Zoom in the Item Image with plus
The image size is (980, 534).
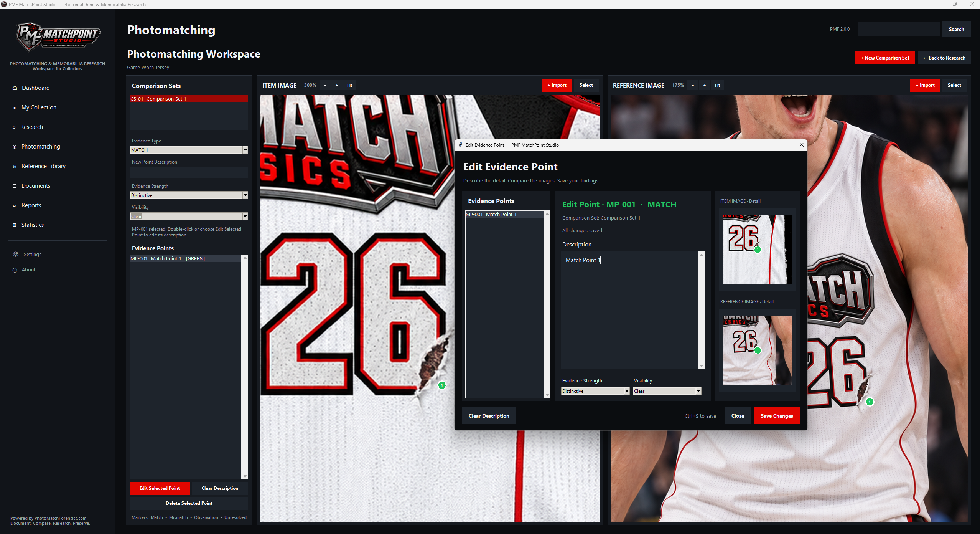pos(337,85)
